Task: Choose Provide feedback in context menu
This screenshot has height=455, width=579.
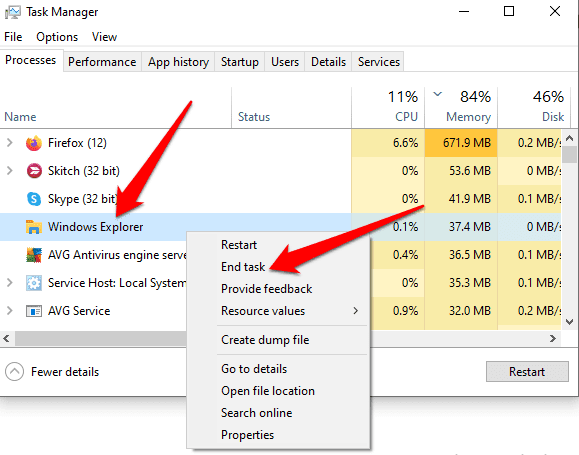Action: point(267,288)
